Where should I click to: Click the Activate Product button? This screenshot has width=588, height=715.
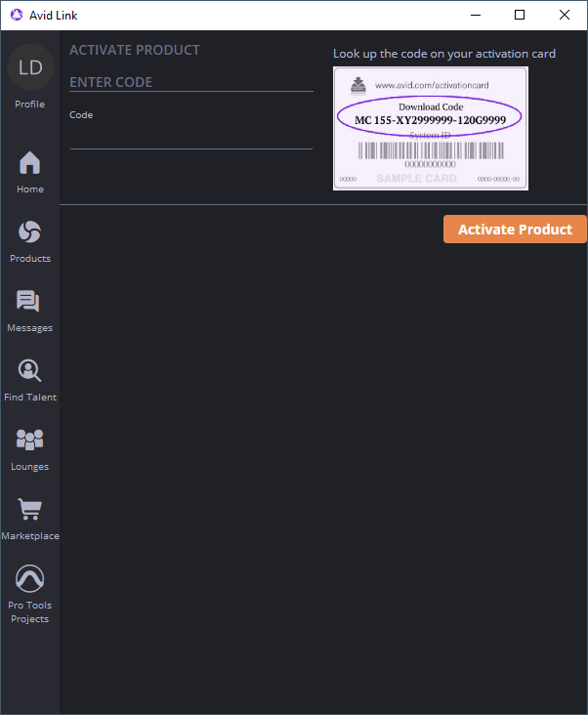coord(515,230)
